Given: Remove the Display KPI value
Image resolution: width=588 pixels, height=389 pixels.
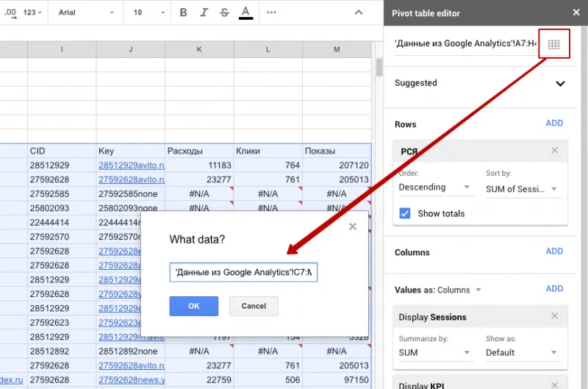Looking at the screenshot, I should tap(555, 385).
